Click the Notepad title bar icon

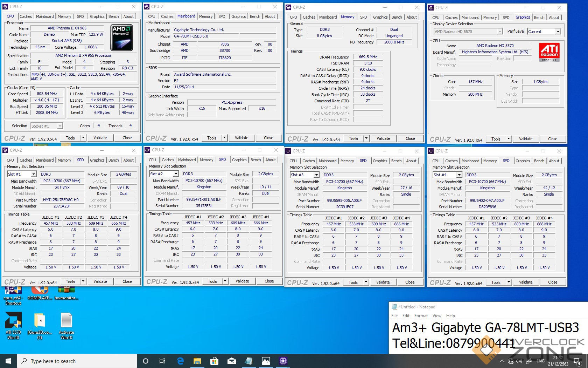coord(395,307)
